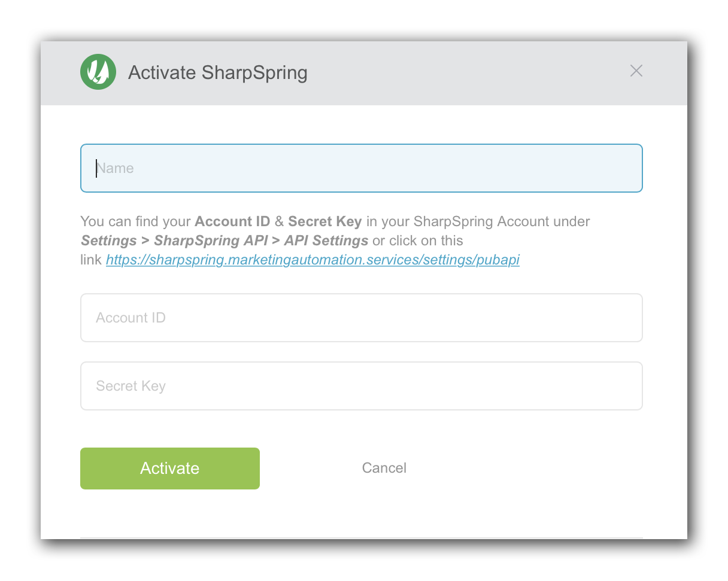Click bold "Secret Key" text in instructions
Screen dimensions: 728x581
click(325, 221)
